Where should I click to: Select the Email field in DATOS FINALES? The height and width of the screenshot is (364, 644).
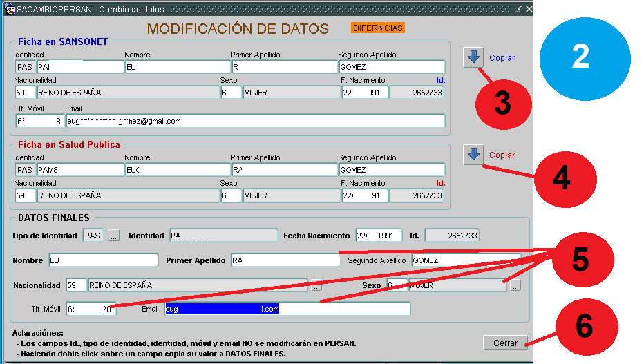pos(287,309)
